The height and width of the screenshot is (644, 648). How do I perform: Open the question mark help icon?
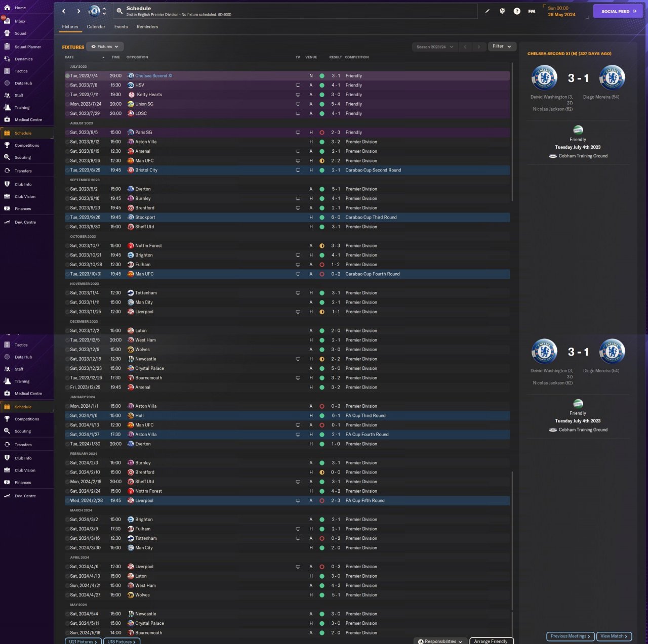point(517,11)
